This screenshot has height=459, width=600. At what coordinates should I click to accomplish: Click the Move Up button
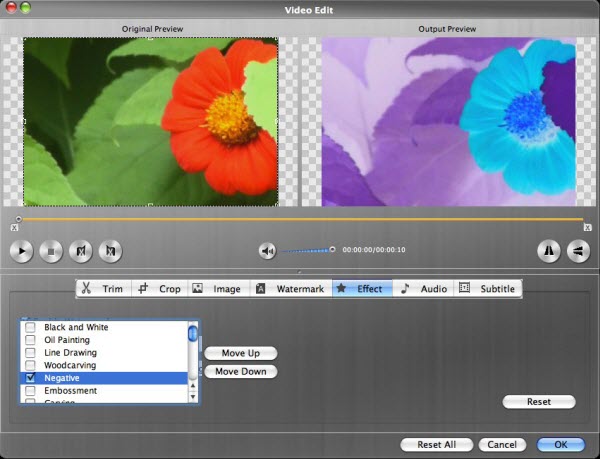241,353
